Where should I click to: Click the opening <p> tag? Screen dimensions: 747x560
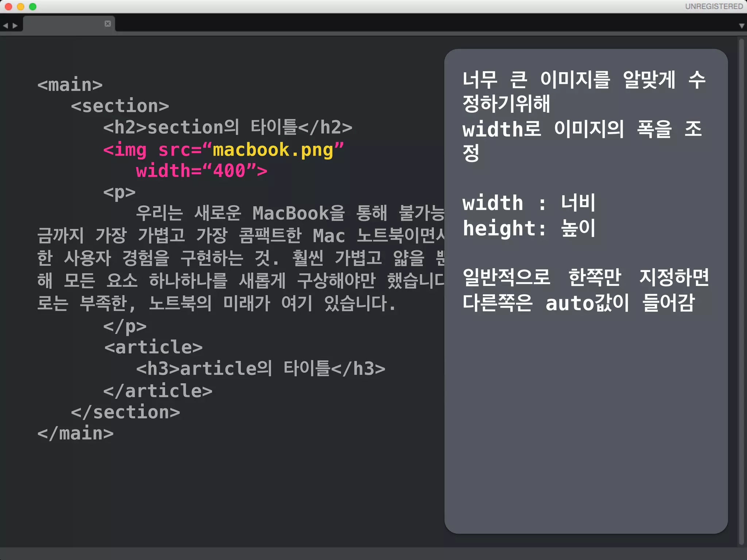coord(119,192)
